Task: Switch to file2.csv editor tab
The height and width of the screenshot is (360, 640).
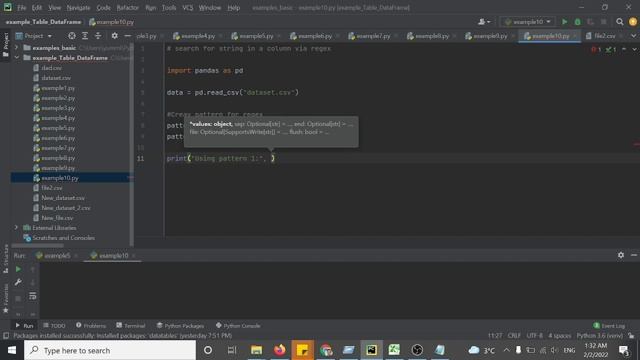Action: pyautogui.click(x=604, y=36)
